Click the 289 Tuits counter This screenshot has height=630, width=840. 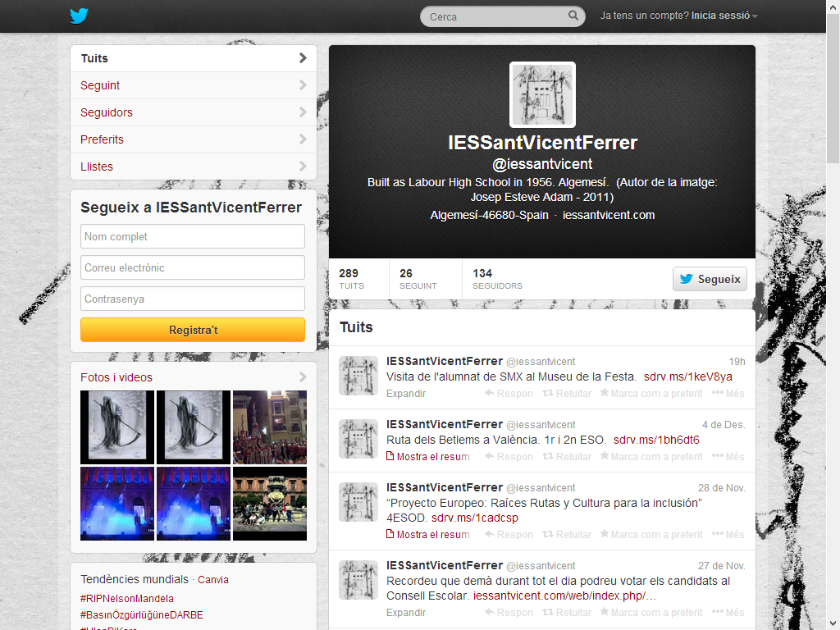point(351,279)
